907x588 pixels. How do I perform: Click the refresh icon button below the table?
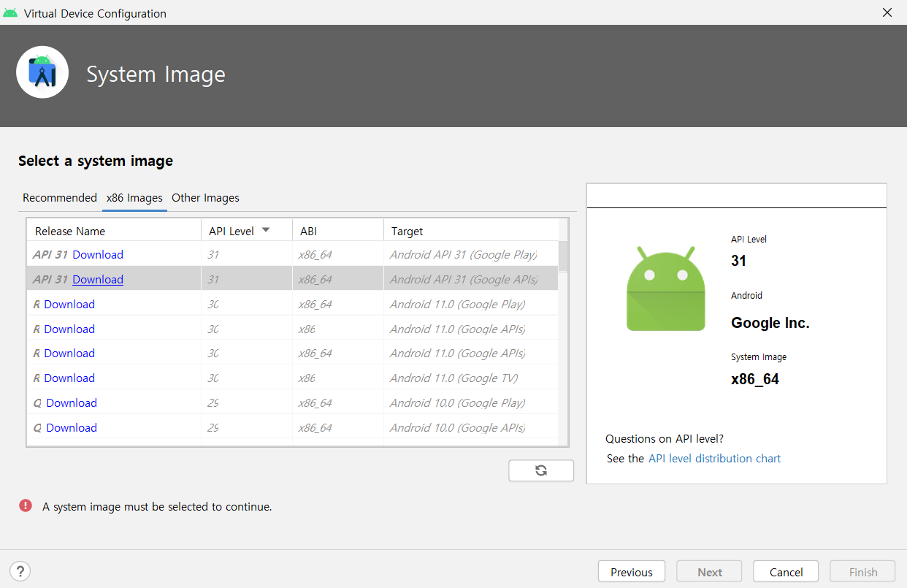pyautogui.click(x=541, y=470)
